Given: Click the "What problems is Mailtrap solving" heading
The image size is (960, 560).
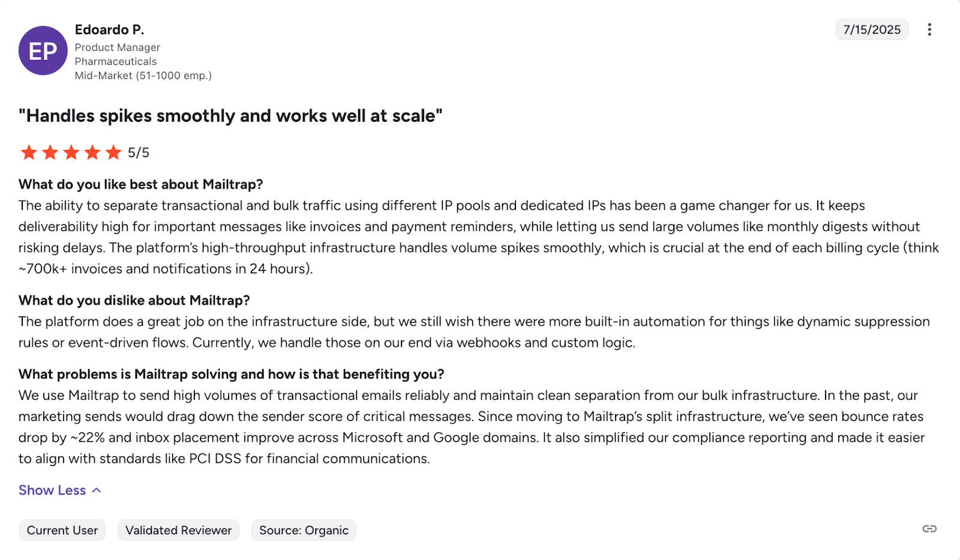Looking at the screenshot, I should (231, 374).
